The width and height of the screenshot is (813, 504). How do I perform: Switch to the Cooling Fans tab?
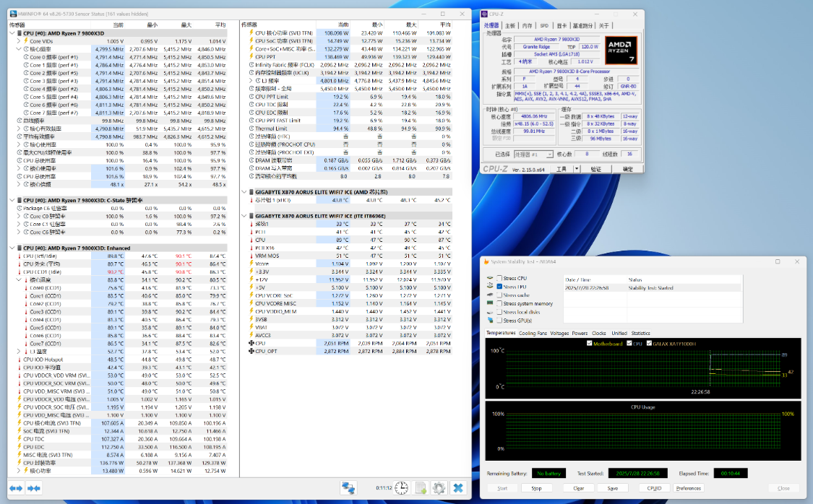tap(533, 333)
